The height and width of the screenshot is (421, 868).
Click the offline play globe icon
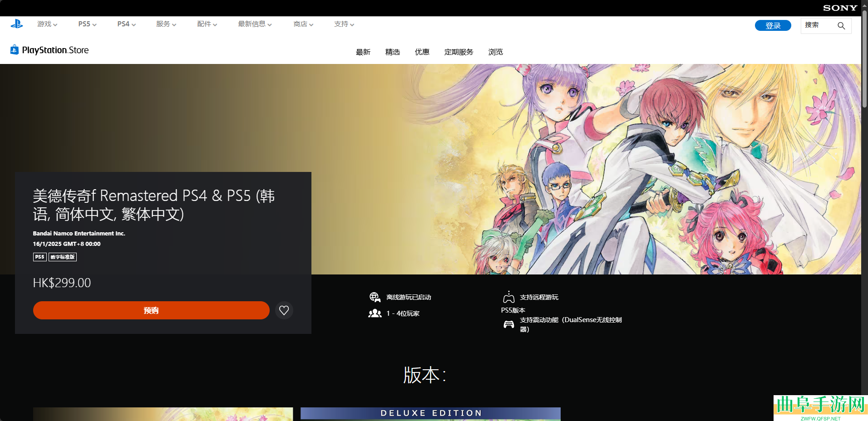[x=375, y=297]
